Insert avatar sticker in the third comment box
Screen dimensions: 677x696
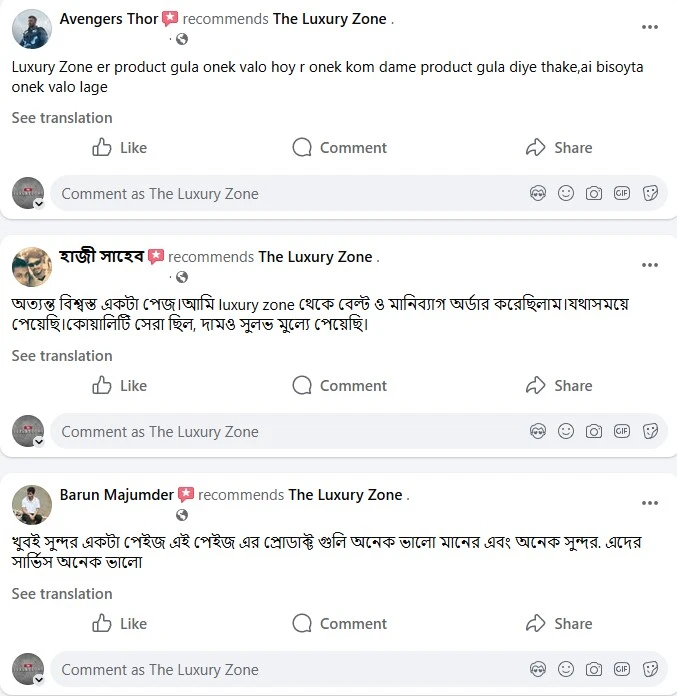pyautogui.click(x=538, y=670)
